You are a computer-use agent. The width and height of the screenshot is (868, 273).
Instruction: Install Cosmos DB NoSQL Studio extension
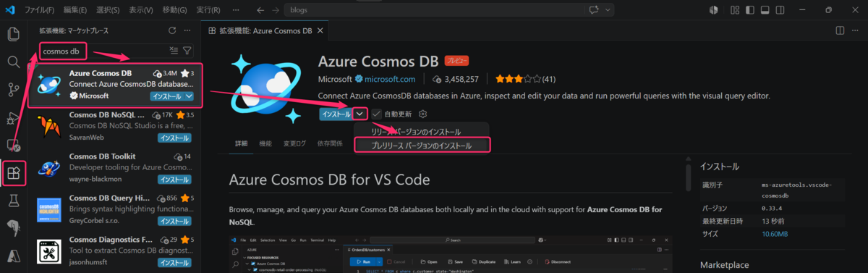click(x=174, y=138)
